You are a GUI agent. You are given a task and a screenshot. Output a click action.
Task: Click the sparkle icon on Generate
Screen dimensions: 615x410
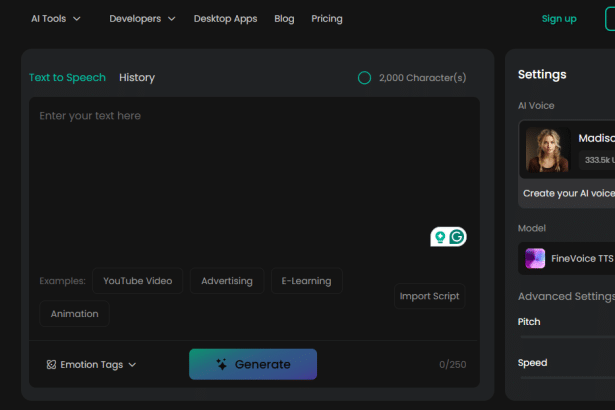pyautogui.click(x=222, y=365)
